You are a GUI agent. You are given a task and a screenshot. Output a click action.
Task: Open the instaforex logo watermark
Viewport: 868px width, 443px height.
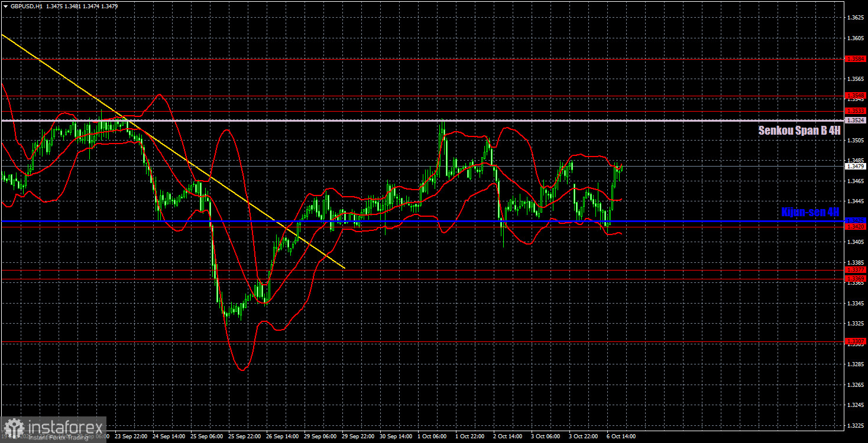[53, 429]
